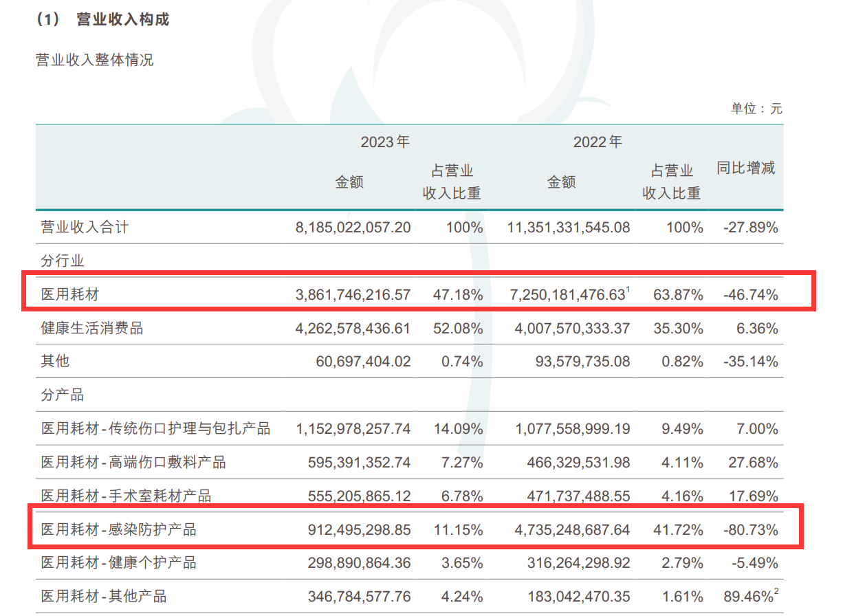The height and width of the screenshot is (616, 854).
Task: Click the 27.68% growth value
Action: pyautogui.click(x=755, y=463)
